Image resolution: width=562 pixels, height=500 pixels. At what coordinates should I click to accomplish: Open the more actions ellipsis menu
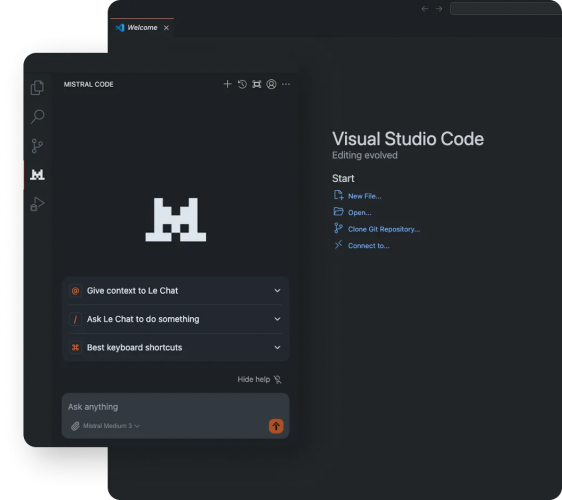[x=286, y=84]
